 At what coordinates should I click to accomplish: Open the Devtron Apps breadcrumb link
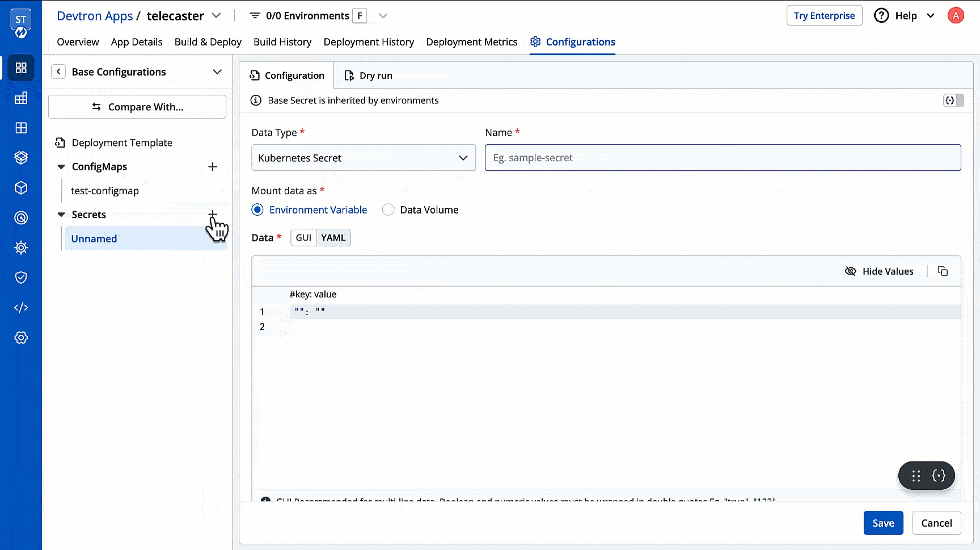(95, 16)
